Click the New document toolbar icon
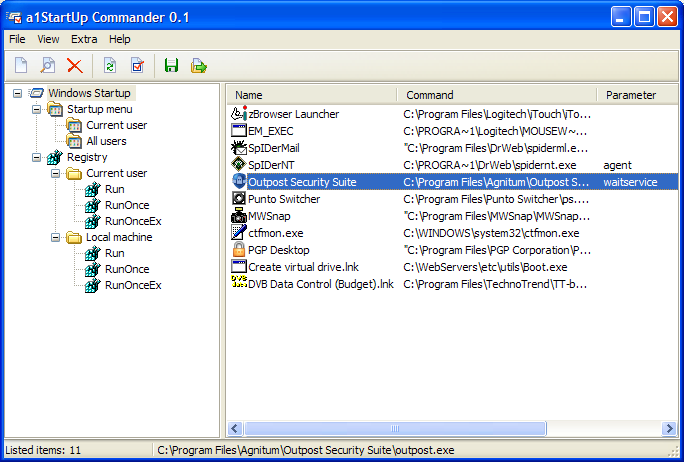Viewport: 684px width, 462px height. point(21,66)
